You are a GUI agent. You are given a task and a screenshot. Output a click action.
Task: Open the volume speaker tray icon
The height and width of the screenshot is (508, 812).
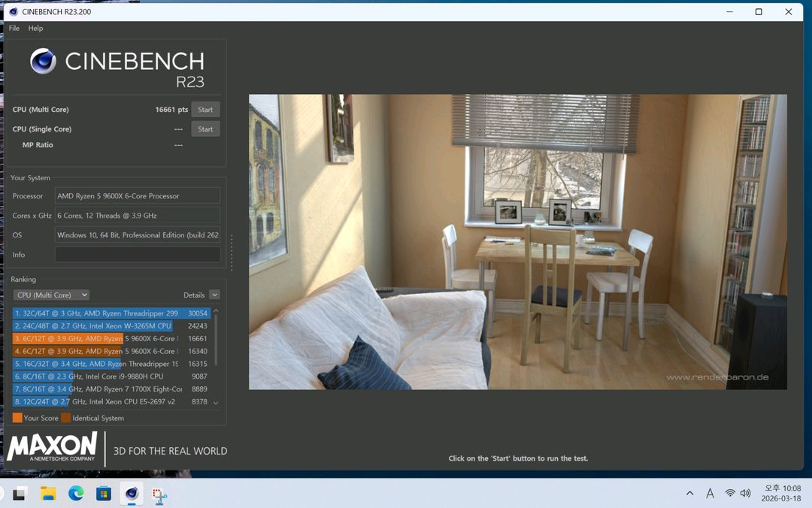745,493
